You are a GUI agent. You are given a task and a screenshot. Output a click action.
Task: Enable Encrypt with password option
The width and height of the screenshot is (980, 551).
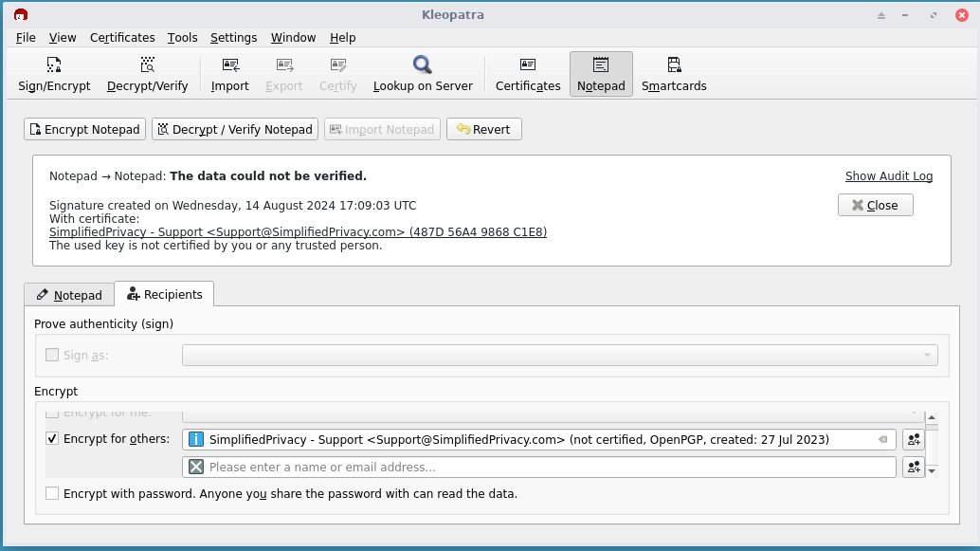52,494
